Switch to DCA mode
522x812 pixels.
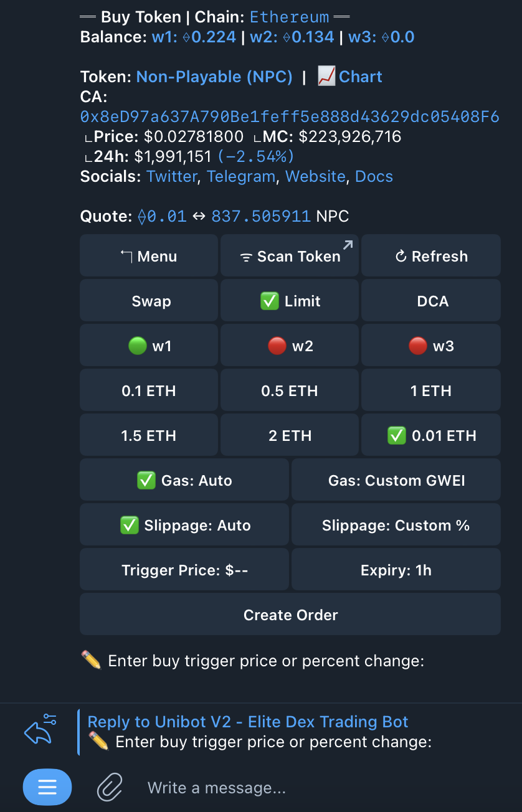[x=431, y=301]
